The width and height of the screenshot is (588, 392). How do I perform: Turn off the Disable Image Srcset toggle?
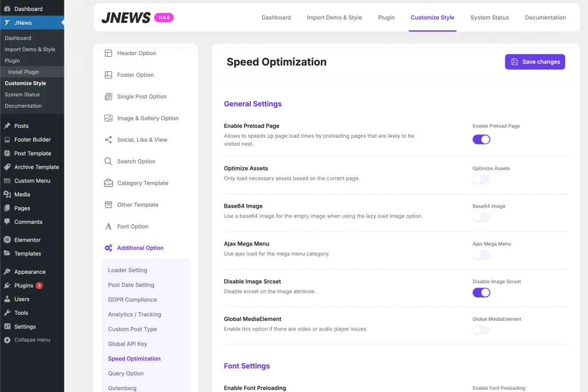click(x=481, y=293)
